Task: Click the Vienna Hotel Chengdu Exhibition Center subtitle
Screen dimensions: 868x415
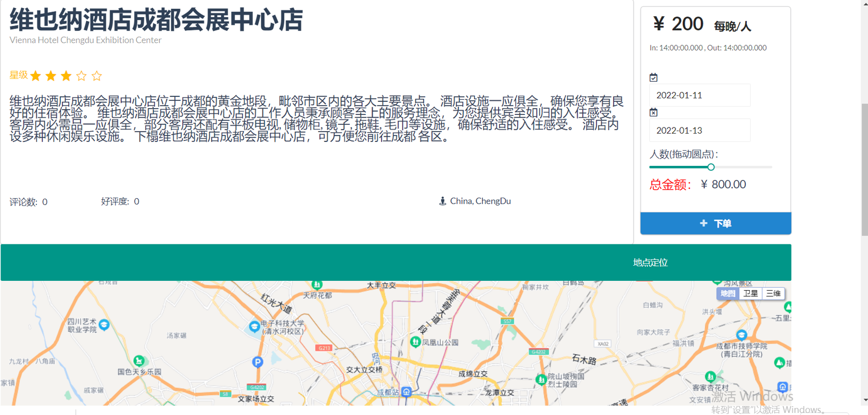Action: [85, 40]
